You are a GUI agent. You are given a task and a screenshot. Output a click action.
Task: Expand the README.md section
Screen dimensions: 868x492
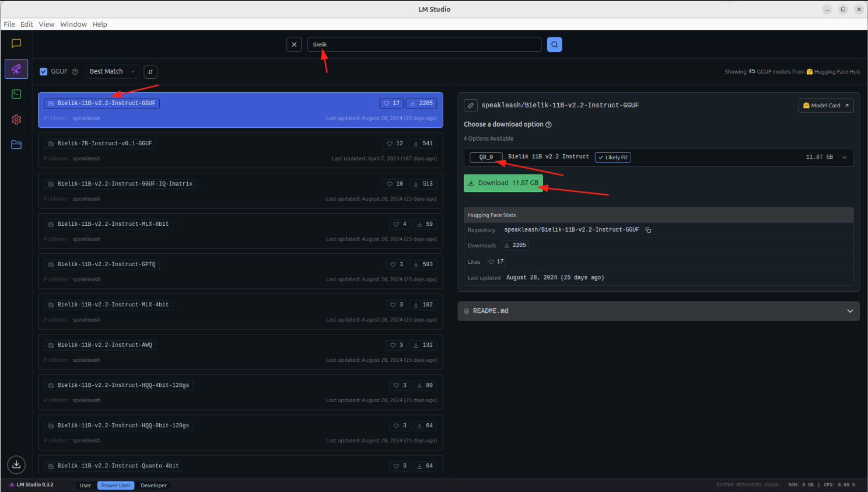[x=849, y=311]
